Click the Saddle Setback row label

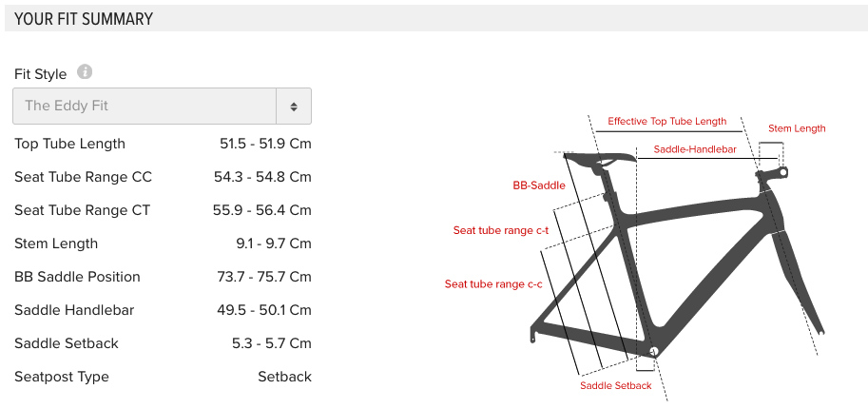[x=67, y=343]
